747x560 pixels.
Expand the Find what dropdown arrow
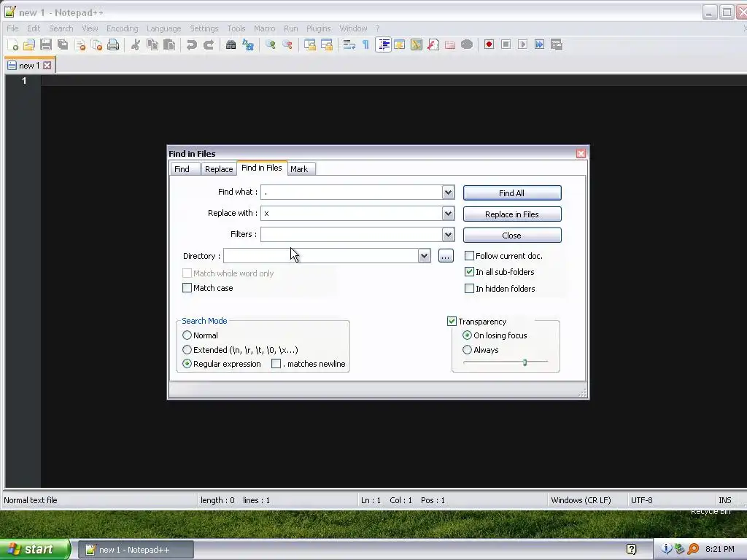(x=448, y=192)
